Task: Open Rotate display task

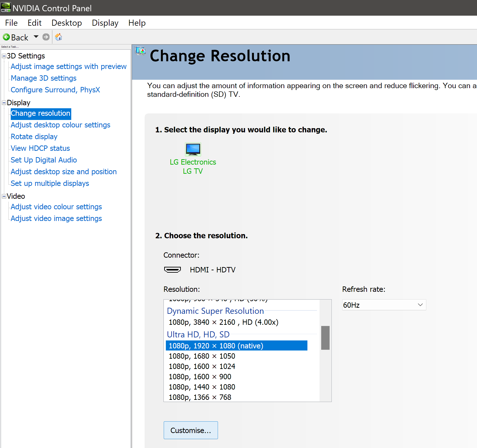Action: click(34, 137)
